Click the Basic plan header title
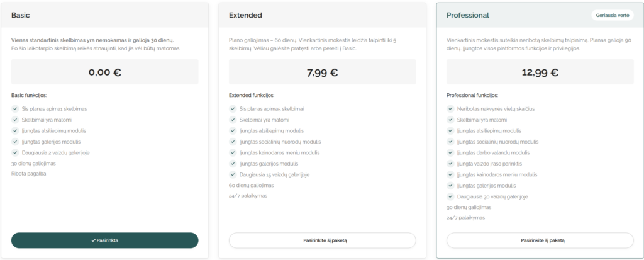 21,15
